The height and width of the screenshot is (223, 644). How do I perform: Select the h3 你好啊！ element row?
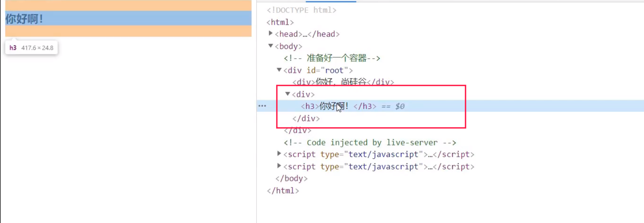point(450,106)
